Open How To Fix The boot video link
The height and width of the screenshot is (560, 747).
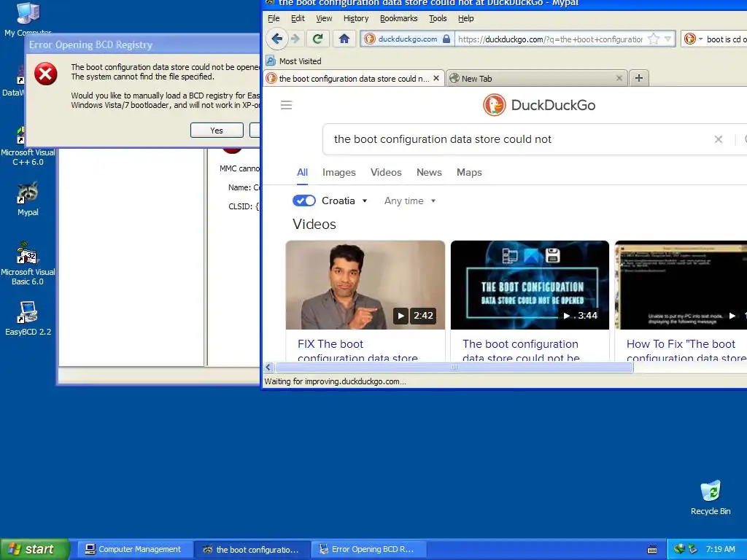coord(686,351)
